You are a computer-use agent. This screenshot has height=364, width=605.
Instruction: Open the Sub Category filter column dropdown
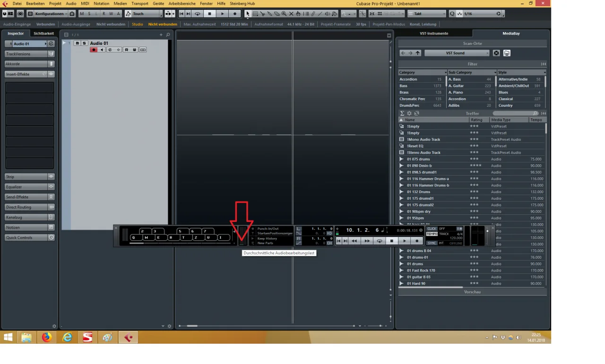point(471,72)
